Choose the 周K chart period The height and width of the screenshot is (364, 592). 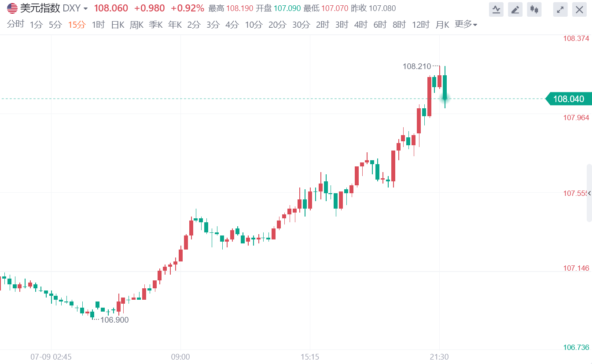coord(136,25)
